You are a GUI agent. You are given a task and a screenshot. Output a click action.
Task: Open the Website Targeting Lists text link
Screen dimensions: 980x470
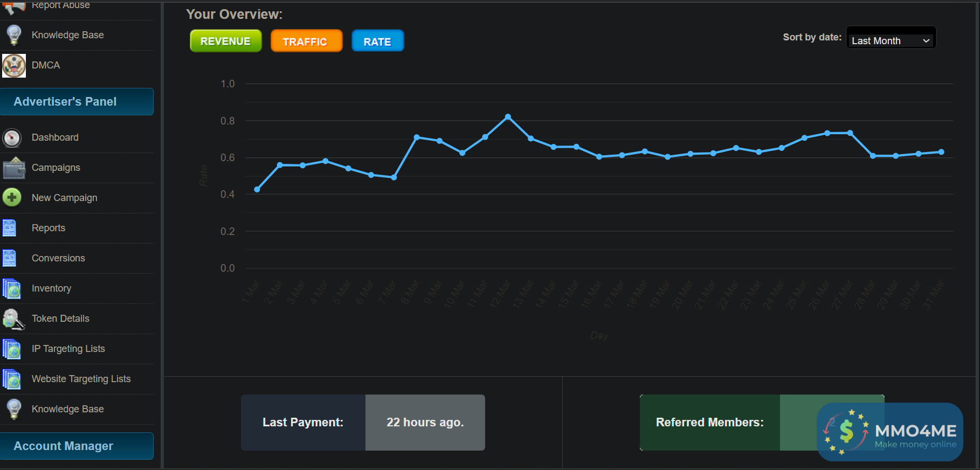81,379
